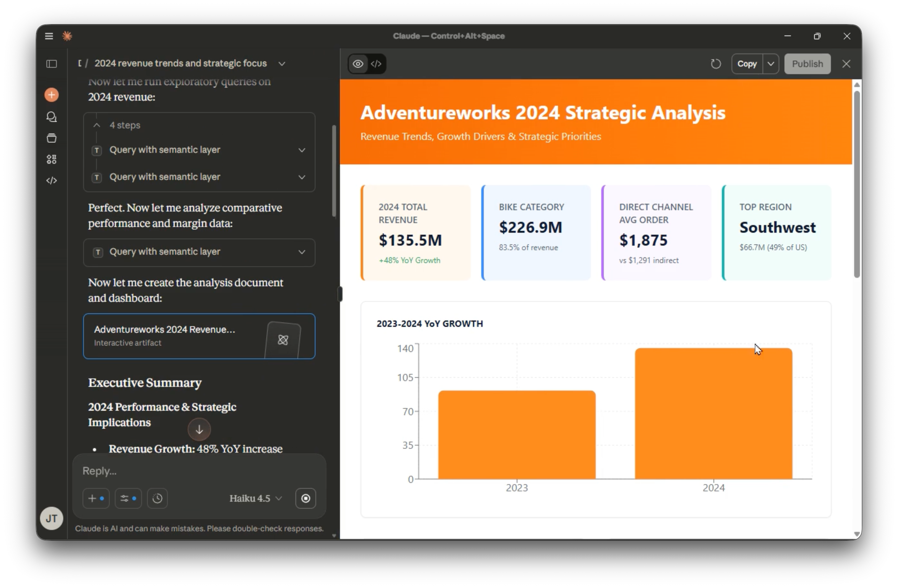Click the artifact panel vertical scrollbar
Viewport: 898px width, 588px height.
[857, 185]
